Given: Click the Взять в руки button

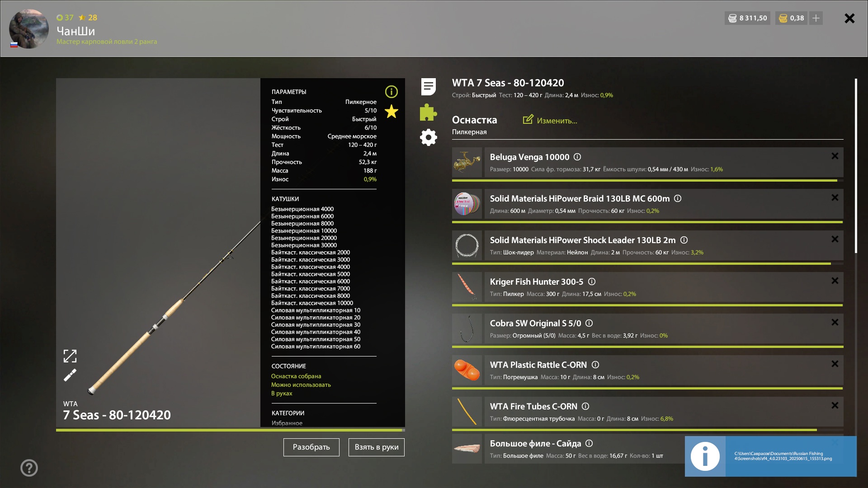Looking at the screenshot, I should pyautogui.click(x=376, y=447).
